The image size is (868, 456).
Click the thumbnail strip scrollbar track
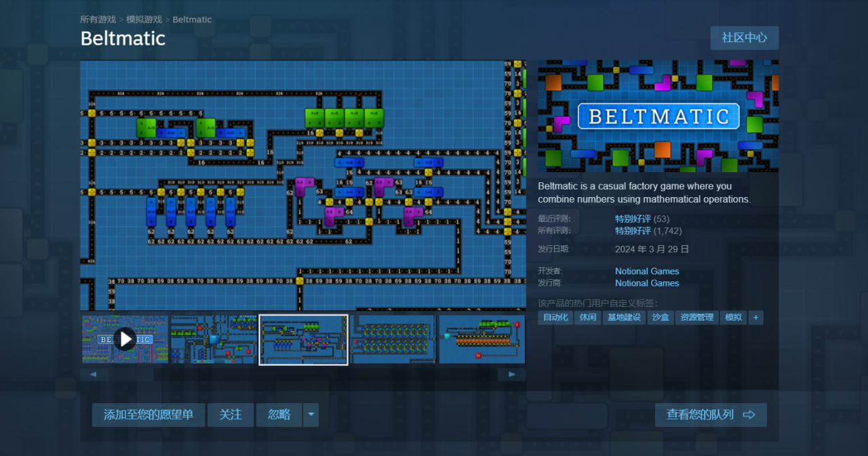click(302, 374)
